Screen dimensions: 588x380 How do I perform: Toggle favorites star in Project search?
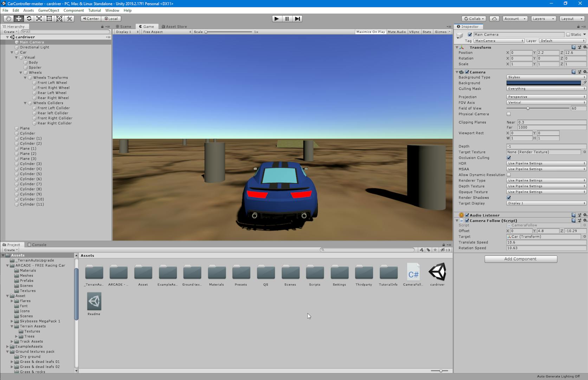tap(435, 250)
